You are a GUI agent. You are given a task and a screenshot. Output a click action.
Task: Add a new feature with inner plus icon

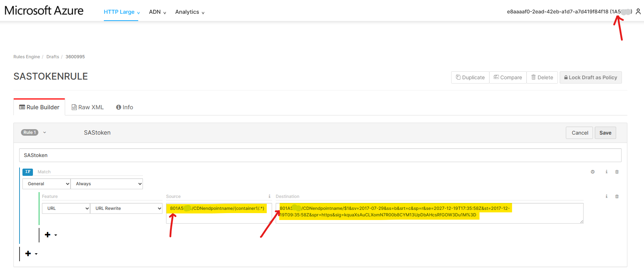[x=47, y=235]
